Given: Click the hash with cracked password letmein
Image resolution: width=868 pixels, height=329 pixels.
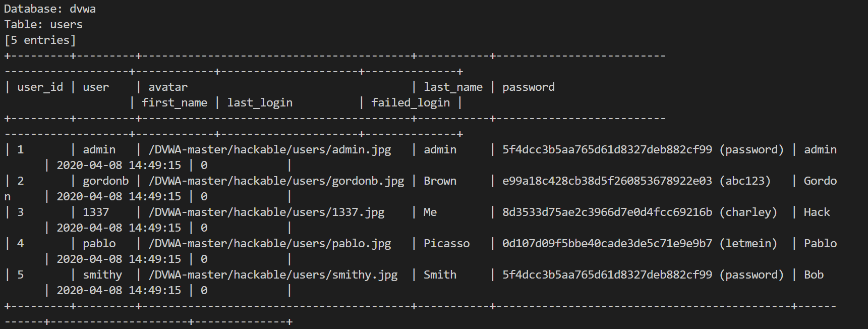Looking at the screenshot, I should (607, 244).
